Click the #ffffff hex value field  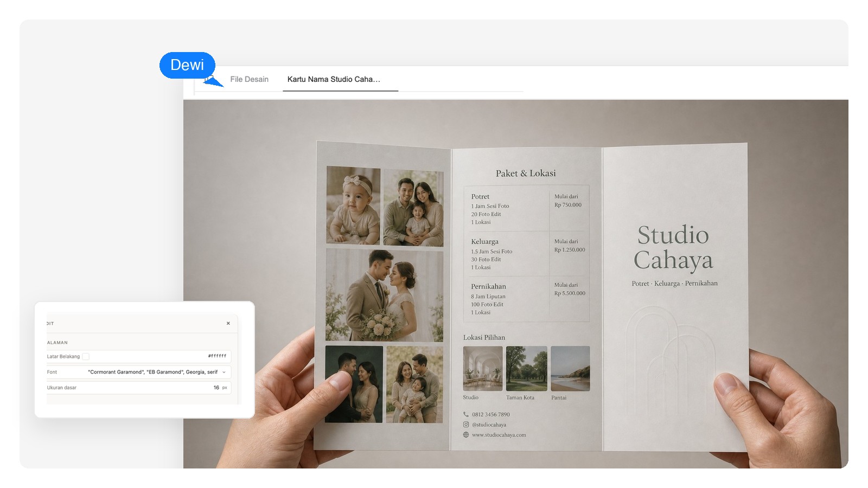point(217,356)
